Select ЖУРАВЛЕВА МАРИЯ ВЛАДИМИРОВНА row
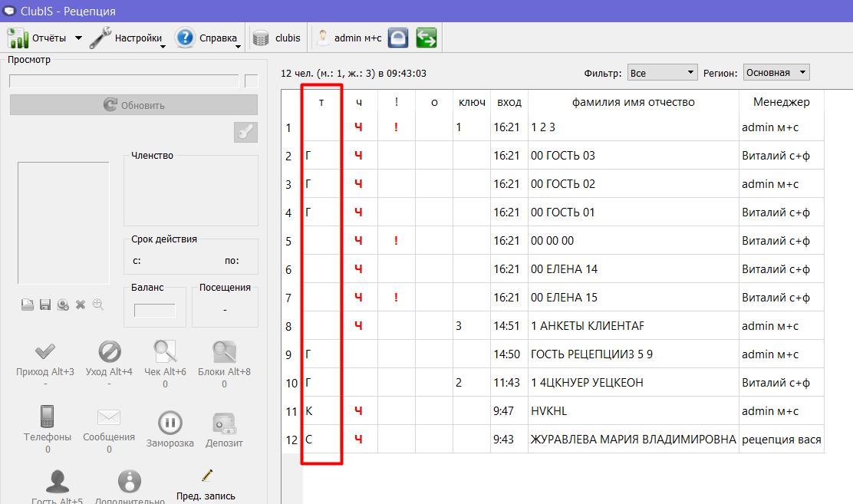 coord(553,440)
